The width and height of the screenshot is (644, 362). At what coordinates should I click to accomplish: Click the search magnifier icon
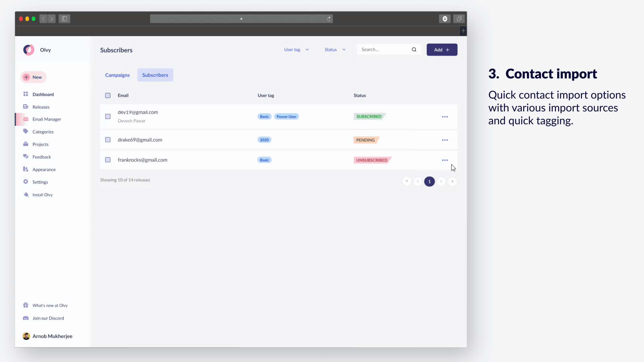[414, 50]
